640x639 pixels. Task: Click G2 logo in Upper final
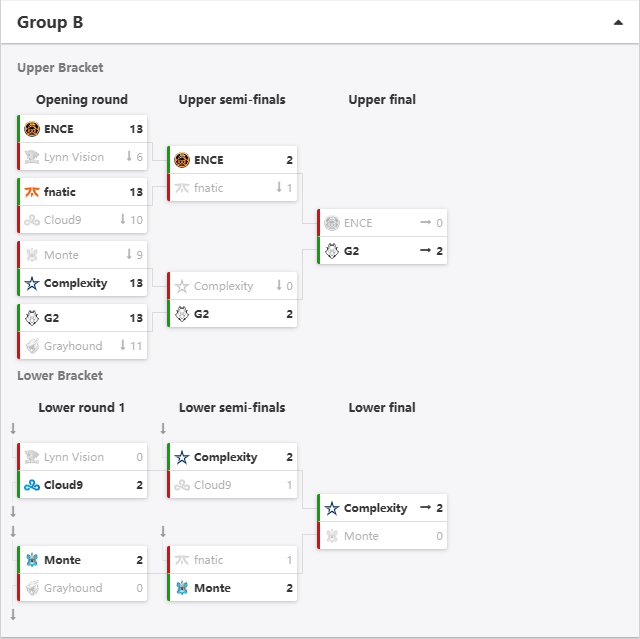(x=332, y=251)
